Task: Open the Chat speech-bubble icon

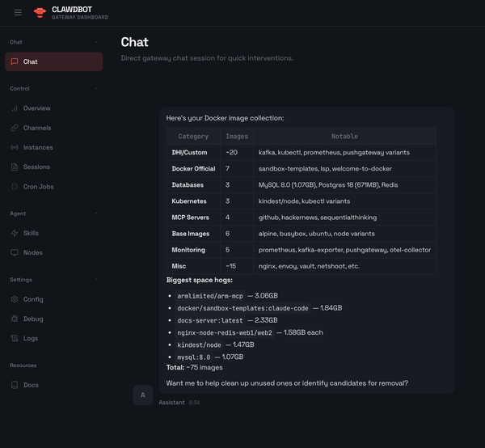Action: point(15,61)
